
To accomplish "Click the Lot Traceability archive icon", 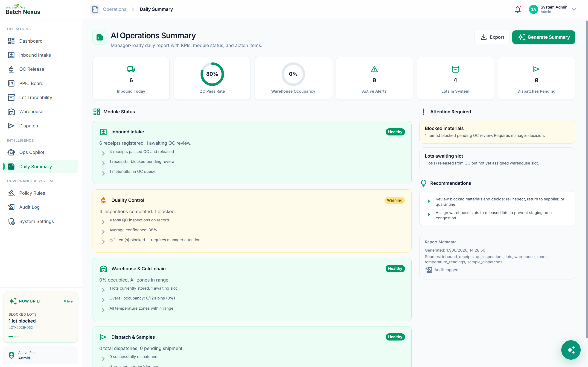I will click(x=11, y=97).
